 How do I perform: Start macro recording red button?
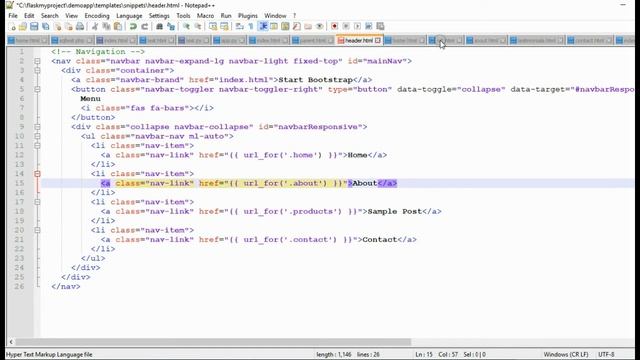[x=334, y=27]
